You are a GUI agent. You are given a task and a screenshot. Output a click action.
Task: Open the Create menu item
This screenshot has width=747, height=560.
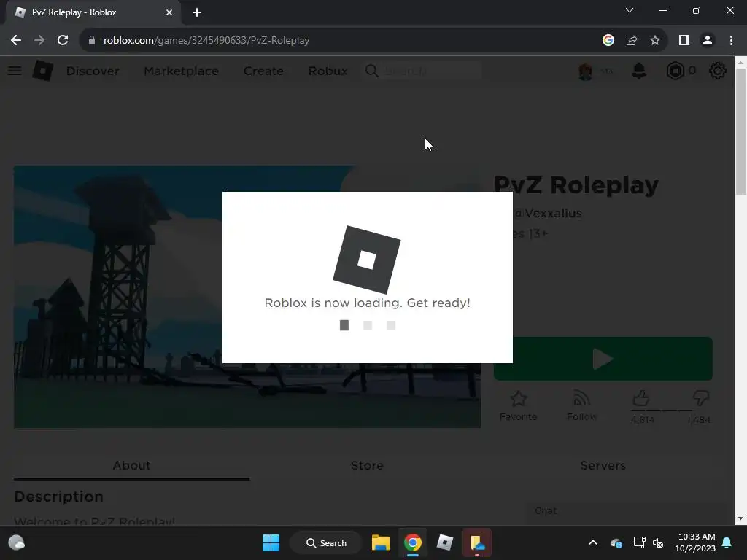263,71
